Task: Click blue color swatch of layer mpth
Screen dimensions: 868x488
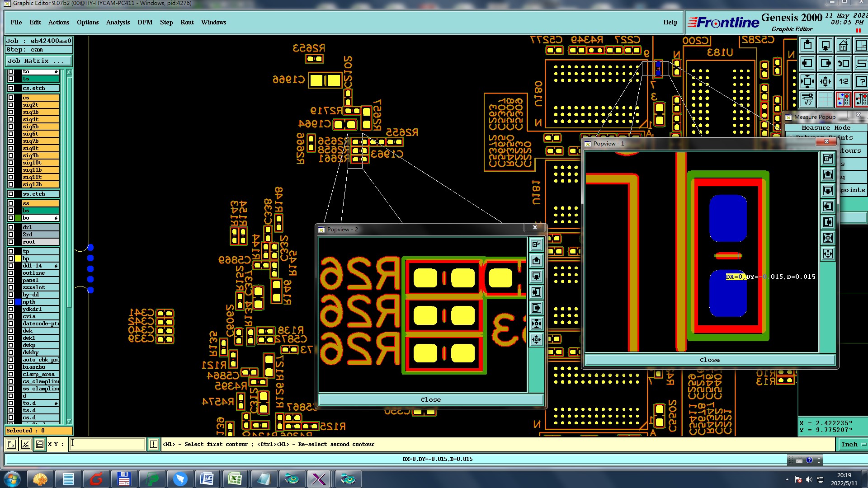Action: [x=18, y=302]
